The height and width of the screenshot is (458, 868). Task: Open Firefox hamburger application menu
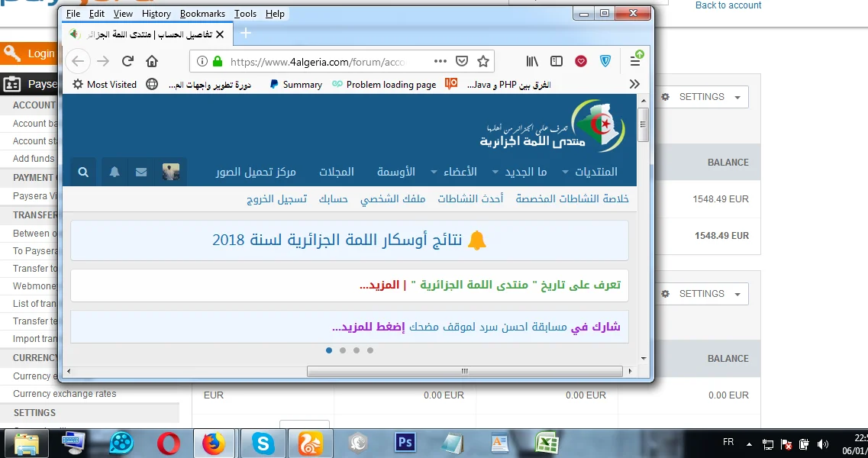tap(635, 61)
